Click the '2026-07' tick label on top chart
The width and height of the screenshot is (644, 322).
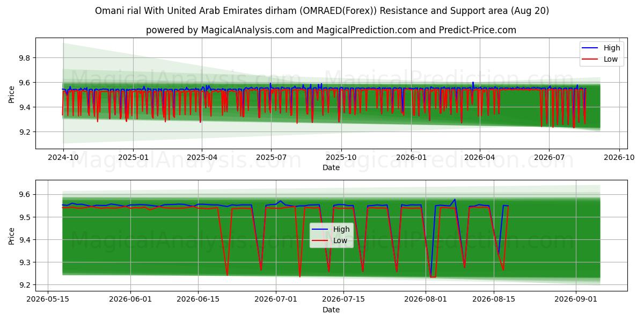548,158
